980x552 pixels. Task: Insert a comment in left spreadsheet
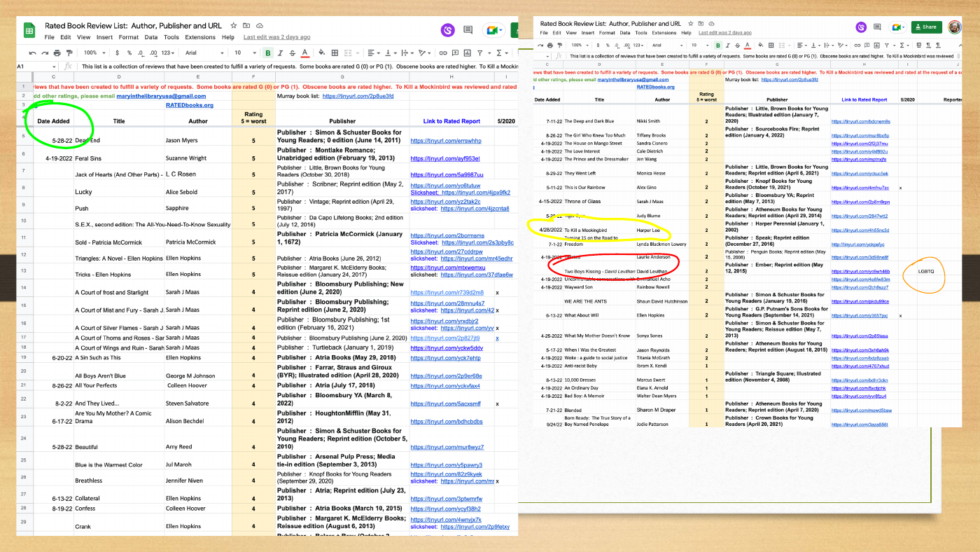[455, 53]
